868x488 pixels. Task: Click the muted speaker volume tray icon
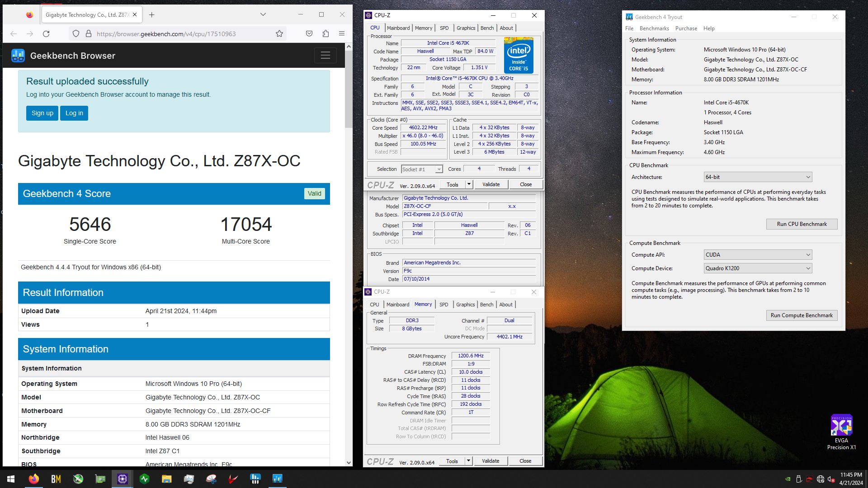click(x=831, y=479)
